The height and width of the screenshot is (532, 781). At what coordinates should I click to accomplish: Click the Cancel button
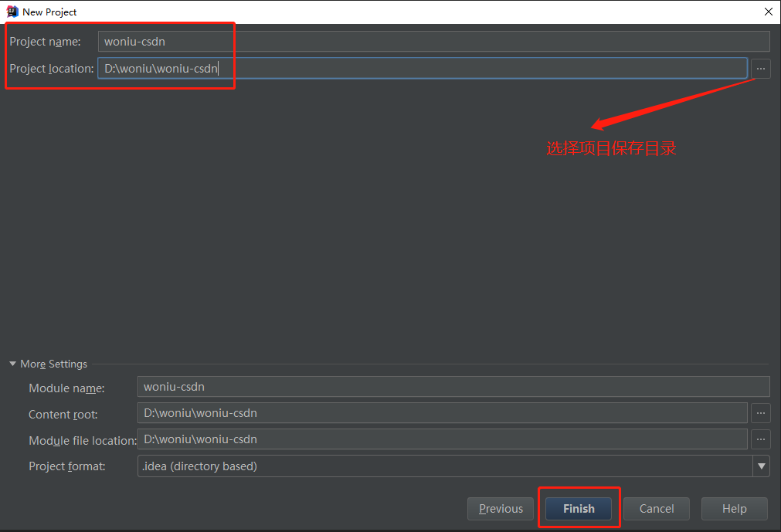(656, 508)
